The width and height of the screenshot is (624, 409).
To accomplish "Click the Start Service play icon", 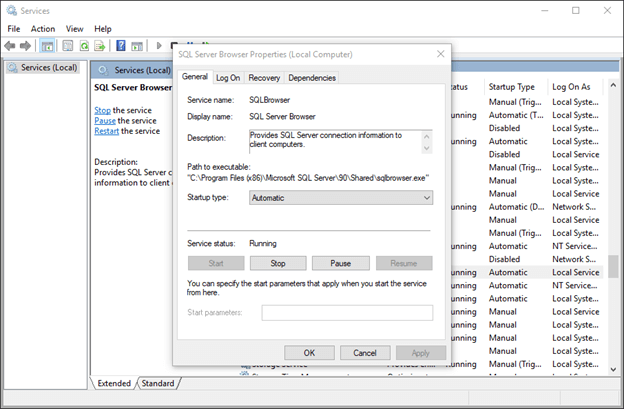I will click(x=159, y=46).
